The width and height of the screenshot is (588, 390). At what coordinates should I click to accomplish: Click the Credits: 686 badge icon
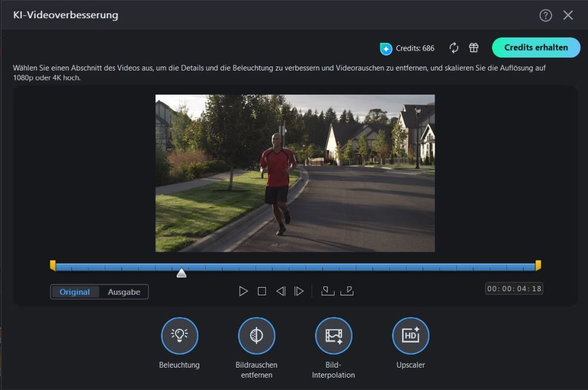386,48
